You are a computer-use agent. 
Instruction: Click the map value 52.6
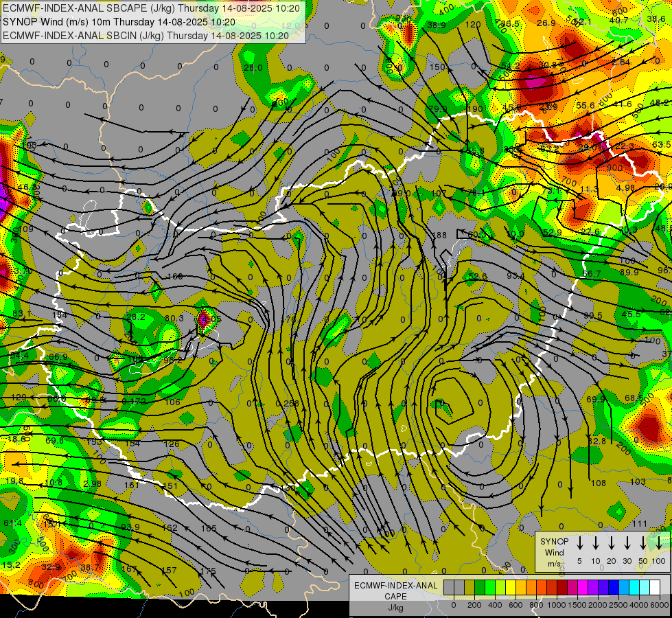[478, 277]
